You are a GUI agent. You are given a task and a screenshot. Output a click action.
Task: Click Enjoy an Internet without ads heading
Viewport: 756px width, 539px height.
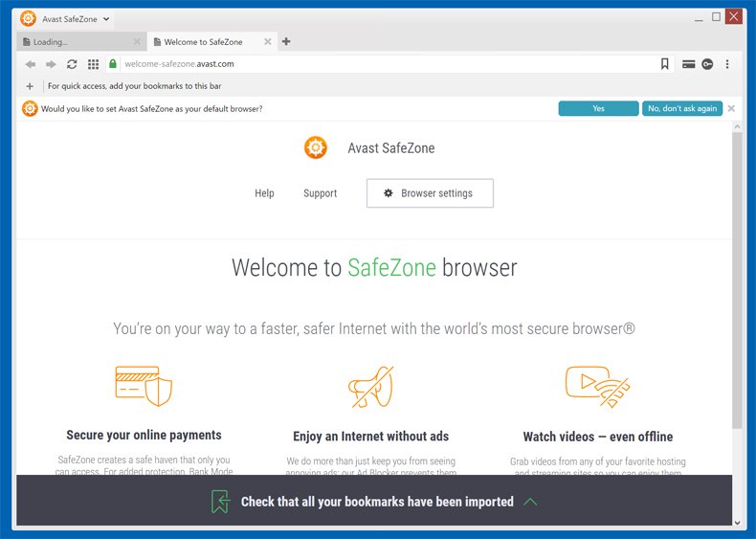click(370, 437)
